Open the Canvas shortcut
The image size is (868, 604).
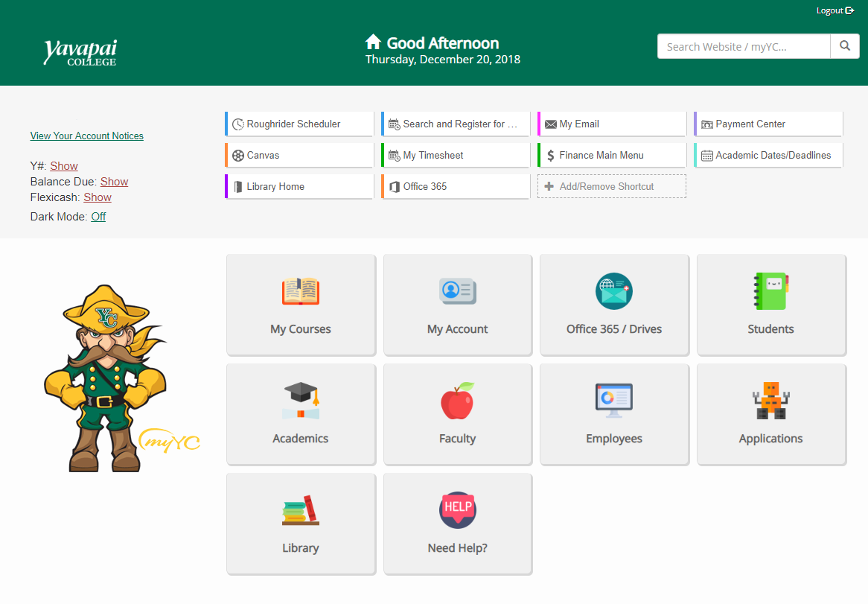(x=299, y=156)
